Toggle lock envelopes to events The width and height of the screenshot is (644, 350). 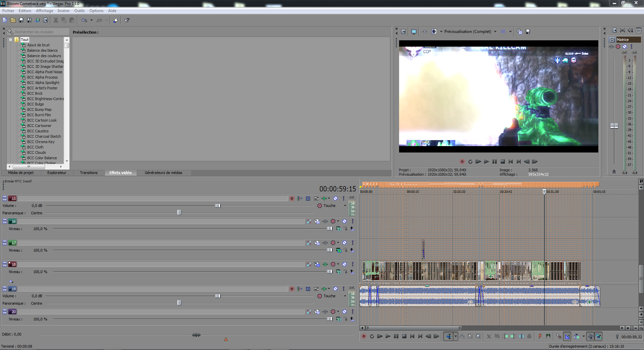[591, 336]
